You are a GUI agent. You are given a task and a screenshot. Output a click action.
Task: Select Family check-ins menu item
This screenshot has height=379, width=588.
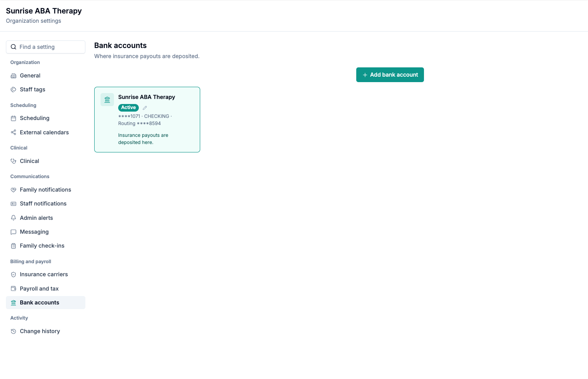click(x=45, y=246)
